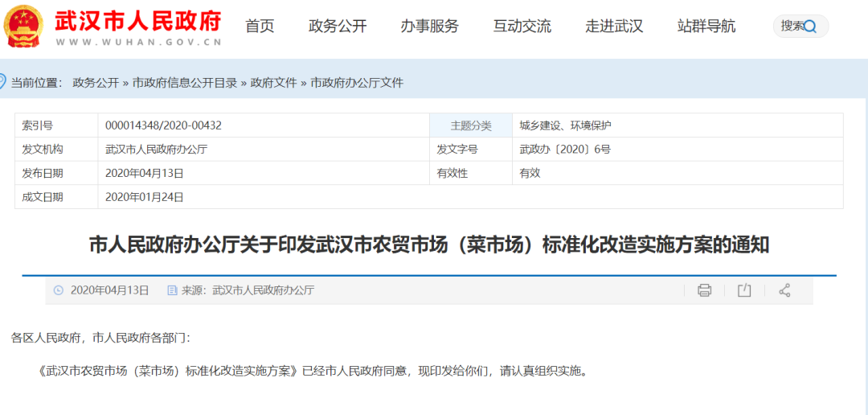Click the clock icon beside publish date

pyautogui.click(x=58, y=290)
